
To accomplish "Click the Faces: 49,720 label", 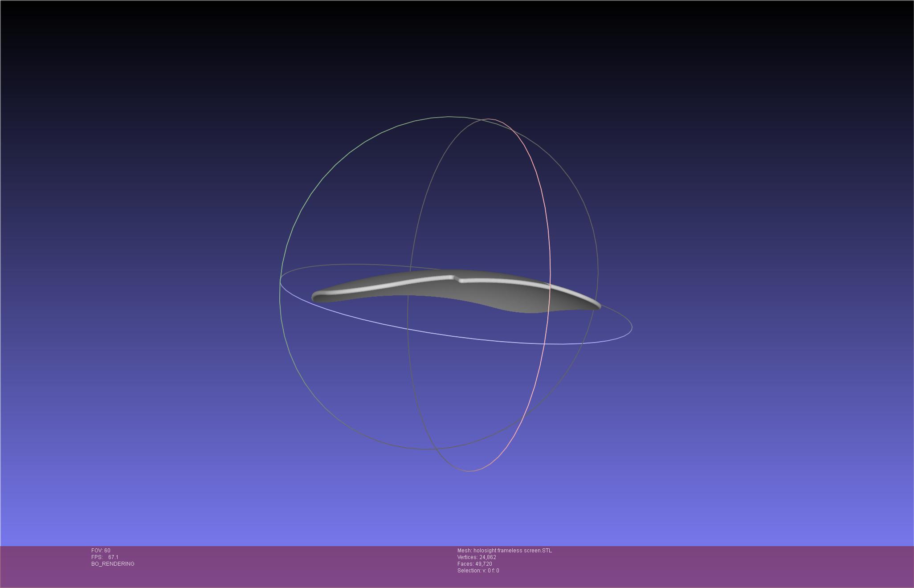I will coord(474,564).
